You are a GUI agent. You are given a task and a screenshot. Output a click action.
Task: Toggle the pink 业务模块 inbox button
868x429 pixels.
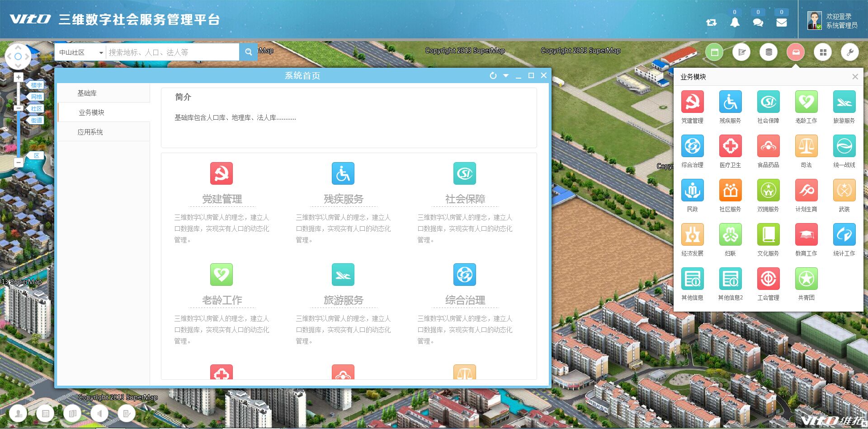click(x=796, y=52)
